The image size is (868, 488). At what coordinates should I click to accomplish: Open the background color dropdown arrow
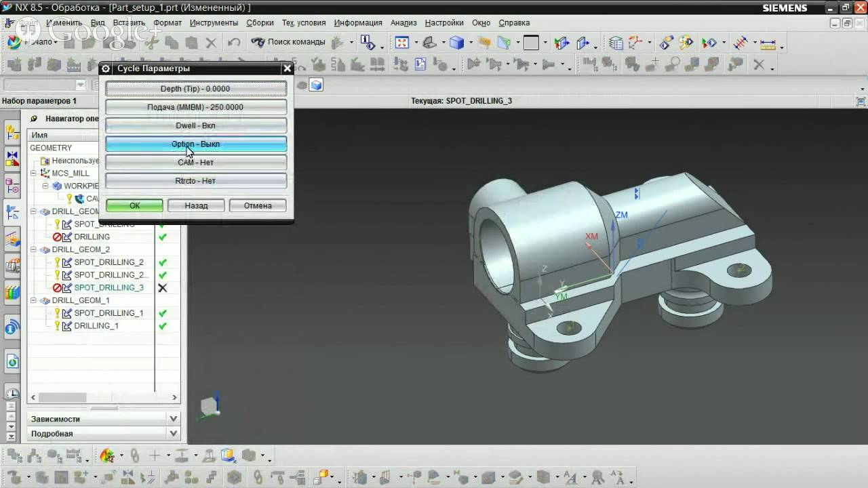click(x=545, y=44)
